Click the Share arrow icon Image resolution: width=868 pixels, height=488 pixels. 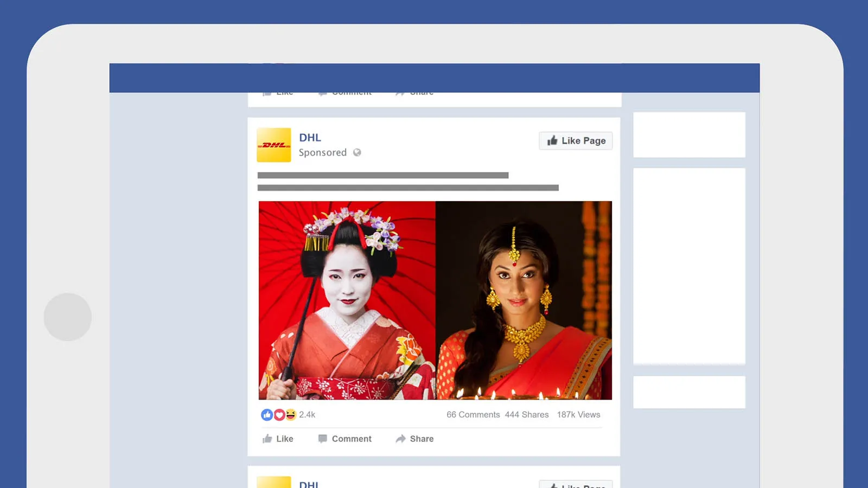(400, 439)
